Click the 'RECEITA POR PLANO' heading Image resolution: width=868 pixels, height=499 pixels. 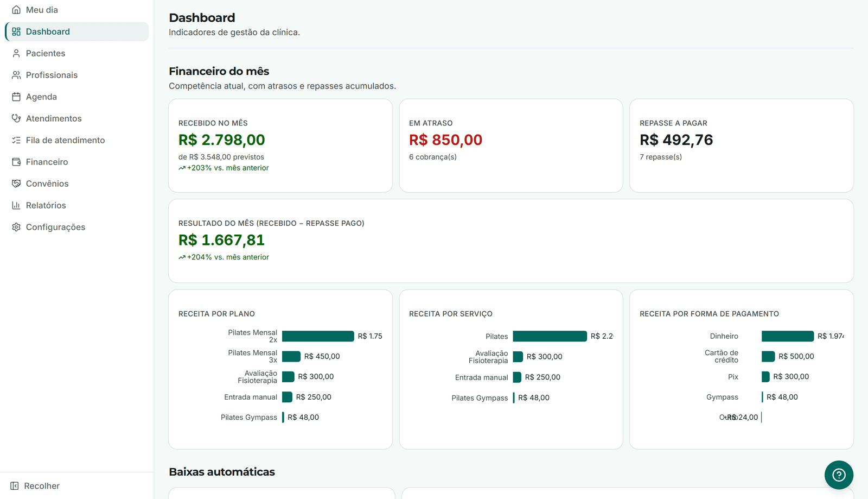[216, 314]
